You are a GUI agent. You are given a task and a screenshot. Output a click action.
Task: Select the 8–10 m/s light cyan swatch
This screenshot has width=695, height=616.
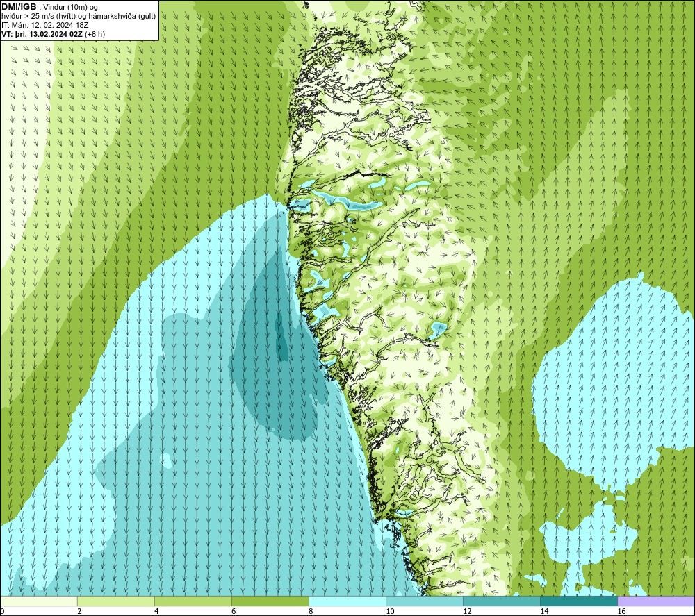tap(347, 601)
